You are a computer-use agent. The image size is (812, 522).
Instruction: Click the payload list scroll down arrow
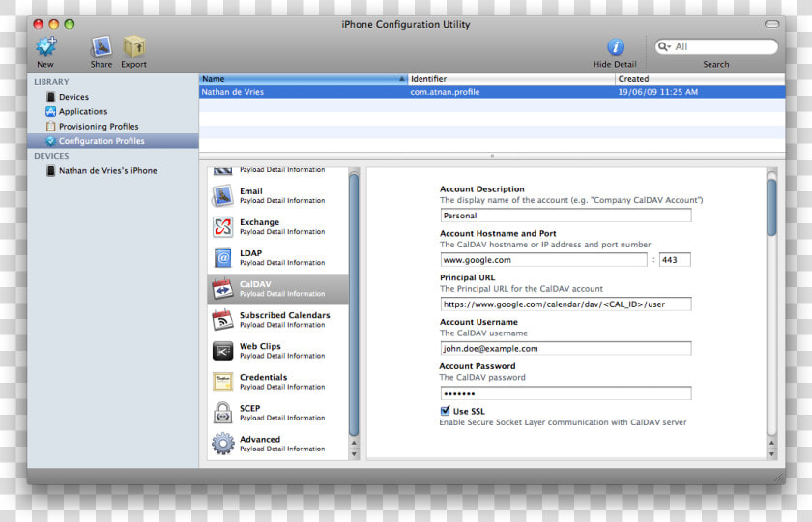354,454
